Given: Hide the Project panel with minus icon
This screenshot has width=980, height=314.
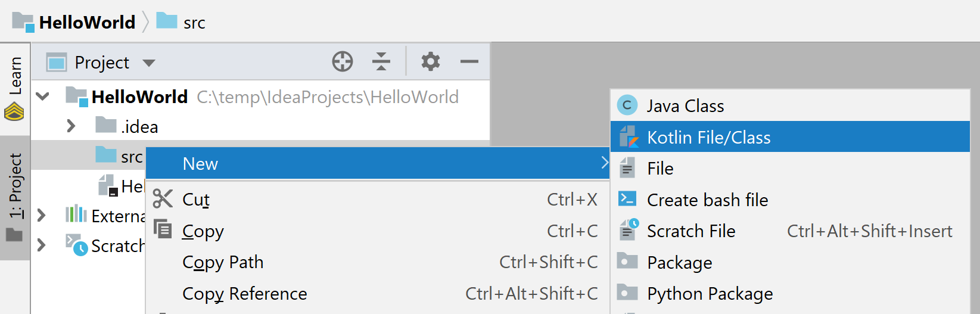Looking at the screenshot, I should click(x=469, y=61).
